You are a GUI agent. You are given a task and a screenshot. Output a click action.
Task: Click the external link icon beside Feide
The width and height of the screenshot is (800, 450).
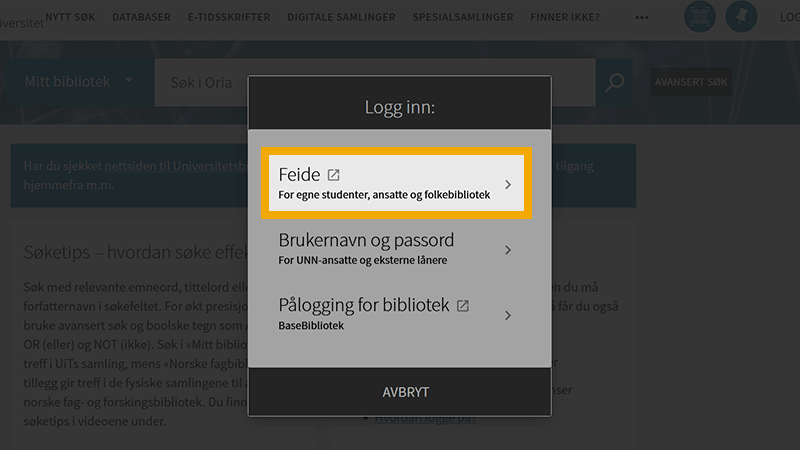coord(333,175)
